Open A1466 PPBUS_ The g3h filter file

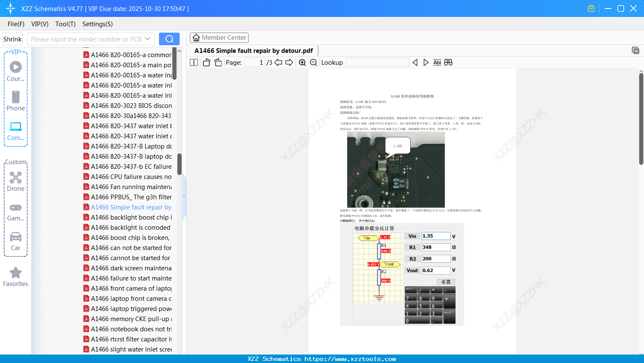(127, 197)
